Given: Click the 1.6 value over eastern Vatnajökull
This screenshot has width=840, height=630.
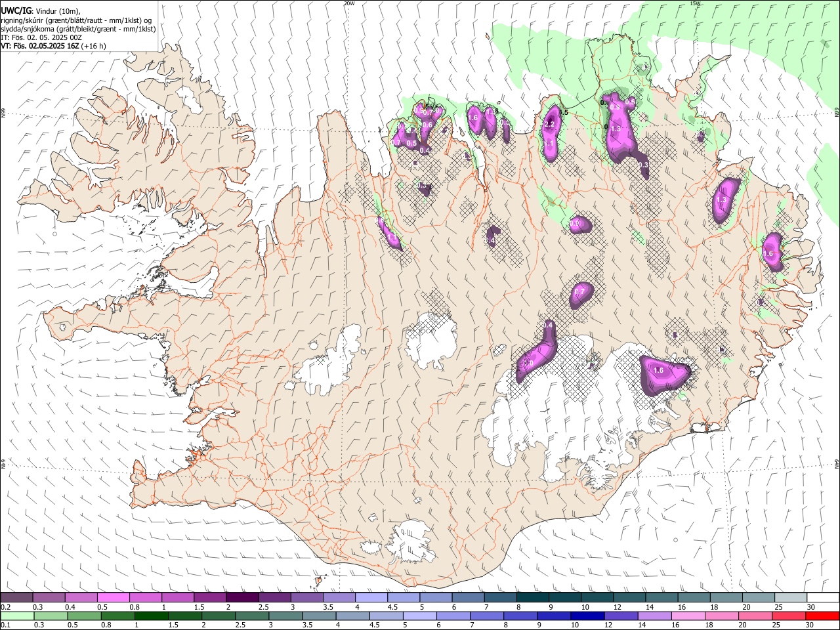Looking at the screenshot, I should [x=659, y=370].
